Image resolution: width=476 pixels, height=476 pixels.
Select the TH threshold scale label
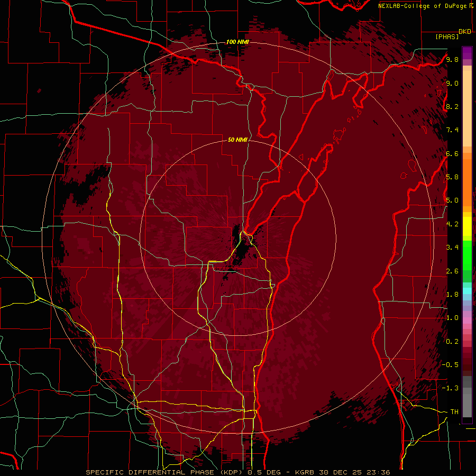tap(454, 412)
